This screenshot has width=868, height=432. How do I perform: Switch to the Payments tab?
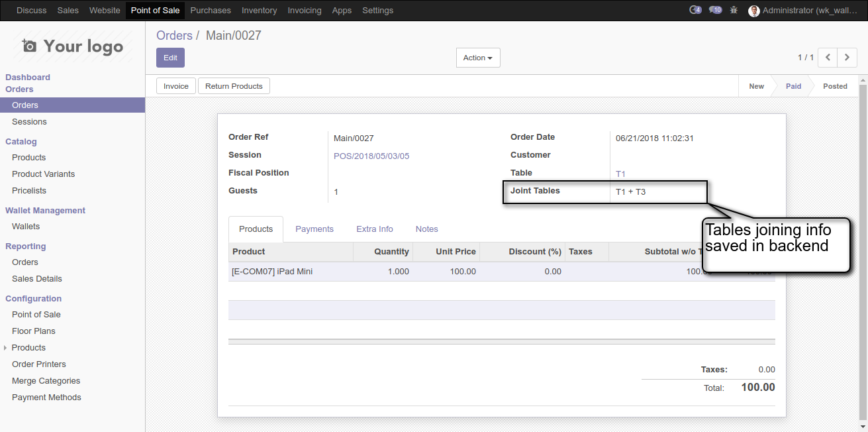pyautogui.click(x=314, y=229)
